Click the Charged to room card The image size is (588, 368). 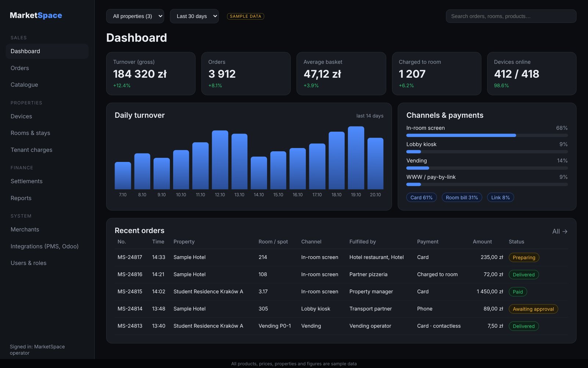(436, 74)
